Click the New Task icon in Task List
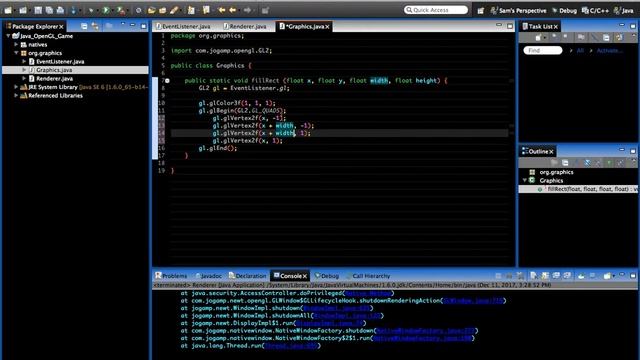This screenshot has width=640, height=360. [x=538, y=38]
